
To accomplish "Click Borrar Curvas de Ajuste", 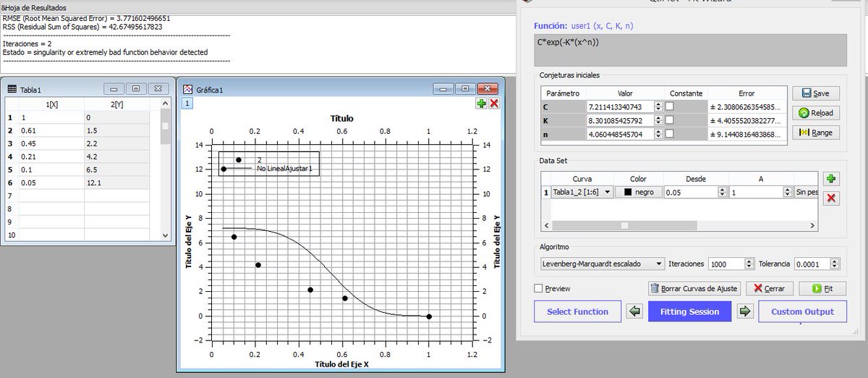I will 694,288.
